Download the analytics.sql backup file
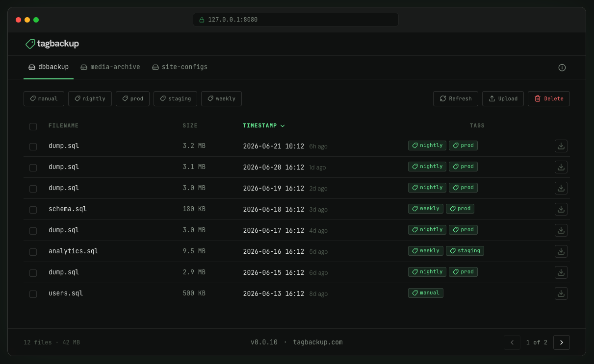The height and width of the screenshot is (364, 594). coord(561,251)
